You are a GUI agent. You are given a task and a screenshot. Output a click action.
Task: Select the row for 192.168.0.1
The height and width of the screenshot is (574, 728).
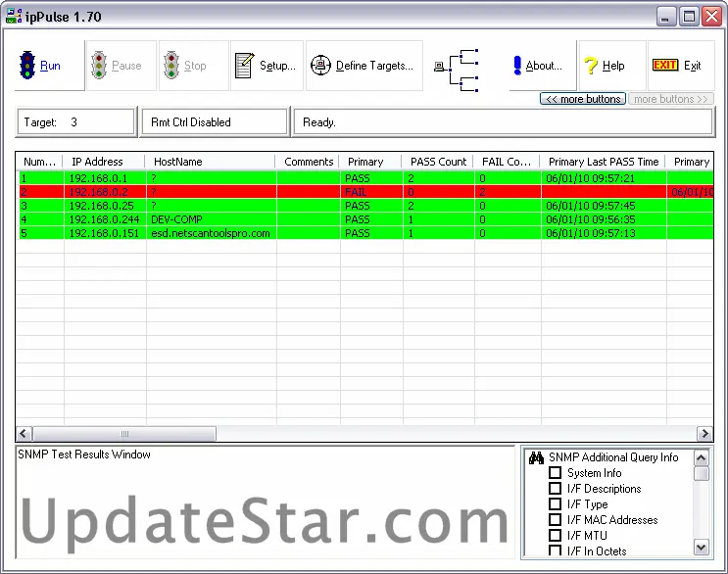(365, 178)
